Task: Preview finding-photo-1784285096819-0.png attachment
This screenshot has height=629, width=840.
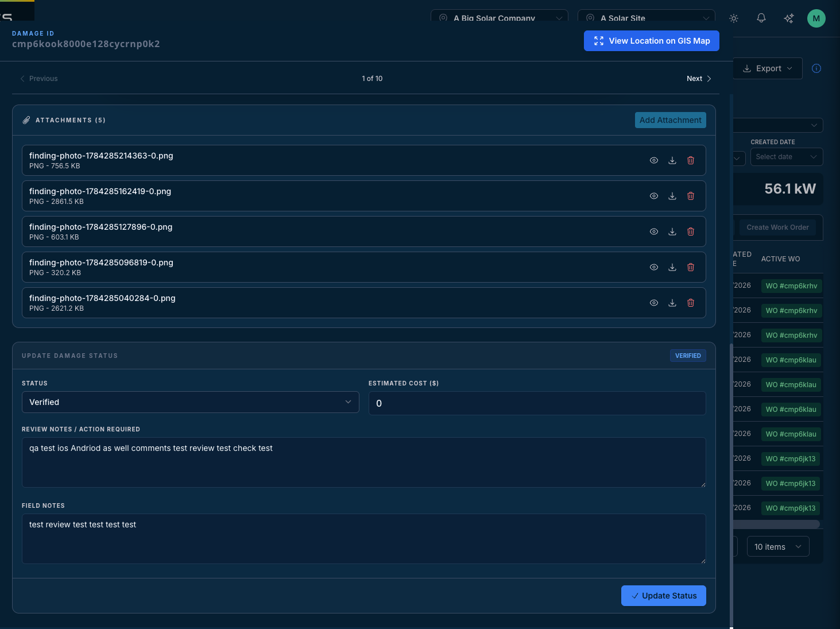Action: [x=654, y=267]
